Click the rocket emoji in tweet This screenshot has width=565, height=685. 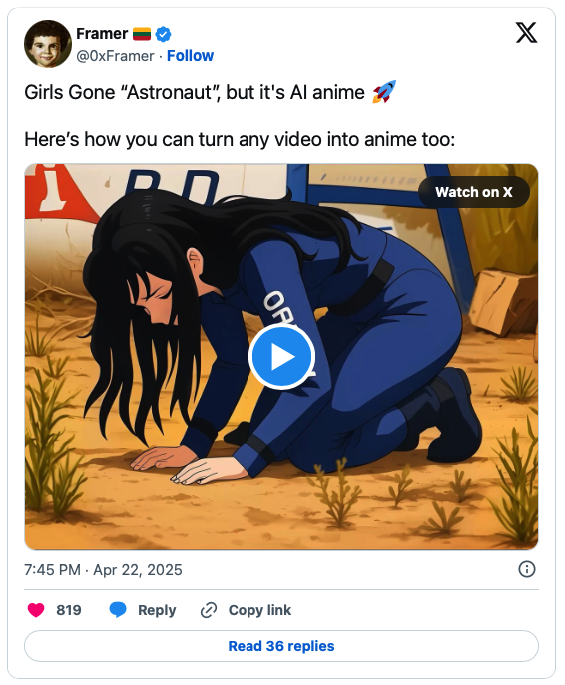tap(384, 92)
